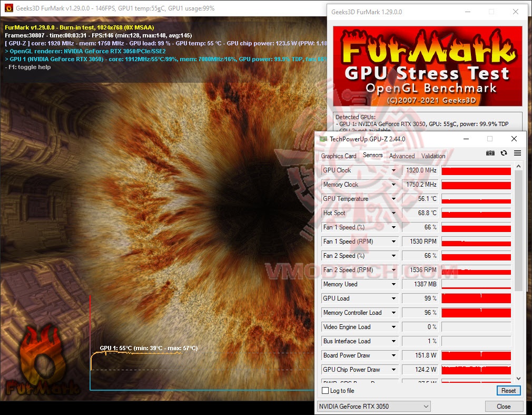The width and height of the screenshot is (532, 415).
Task: Click the Fan 1 Speed (RPM) sensor selector
Action: pyautogui.click(x=359, y=242)
